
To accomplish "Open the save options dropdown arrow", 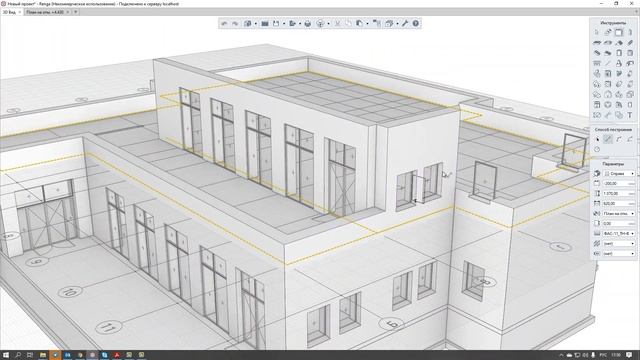I will click(284, 24).
